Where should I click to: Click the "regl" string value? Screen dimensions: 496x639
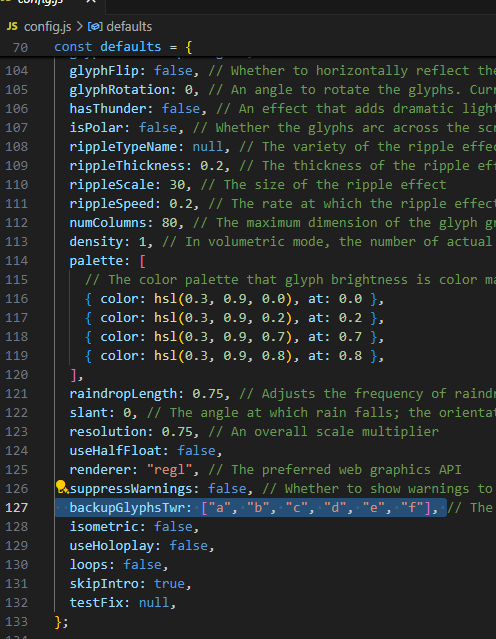coord(169,470)
